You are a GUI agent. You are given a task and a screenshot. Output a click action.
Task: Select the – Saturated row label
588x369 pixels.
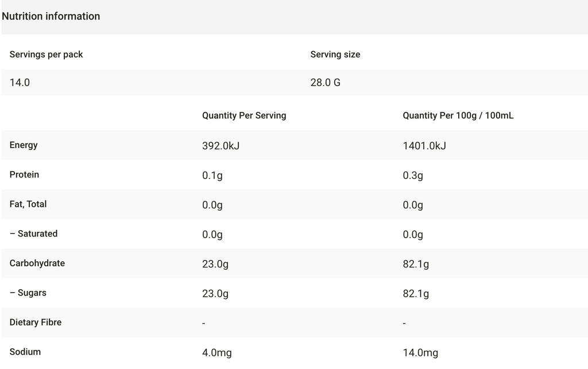coord(34,234)
